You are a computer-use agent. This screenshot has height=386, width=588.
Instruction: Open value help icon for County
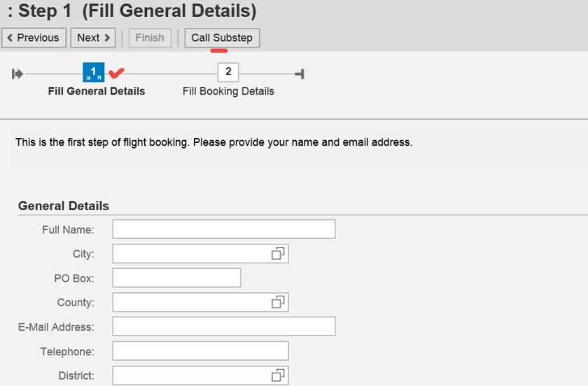coord(278,302)
